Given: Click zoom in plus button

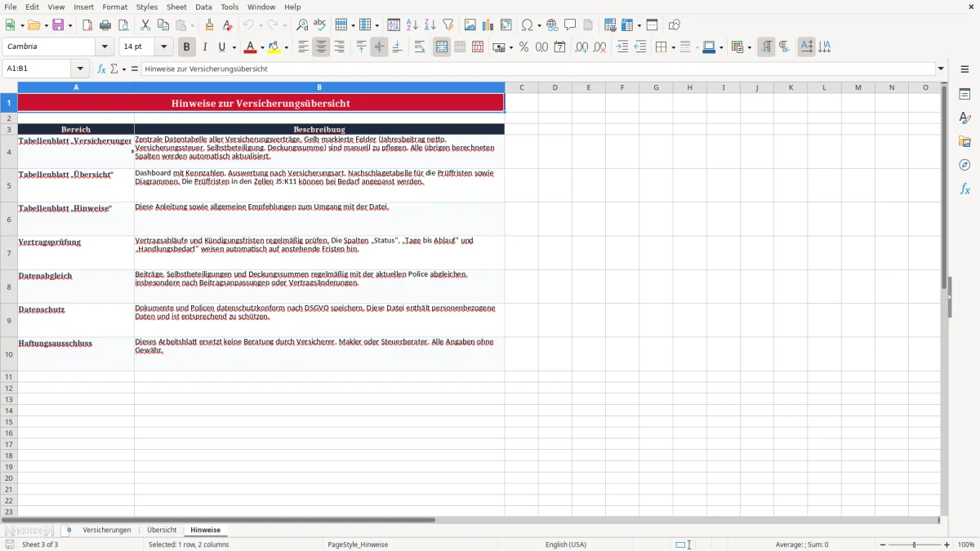Looking at the screenshot, I should (947, 544).
